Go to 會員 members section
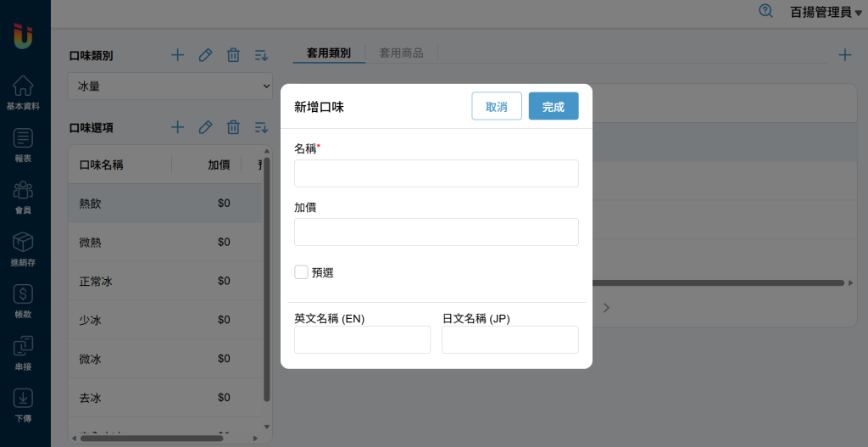The height and width of the screenshot is (447, 868). pyautogui.click(x=24, y=196)
